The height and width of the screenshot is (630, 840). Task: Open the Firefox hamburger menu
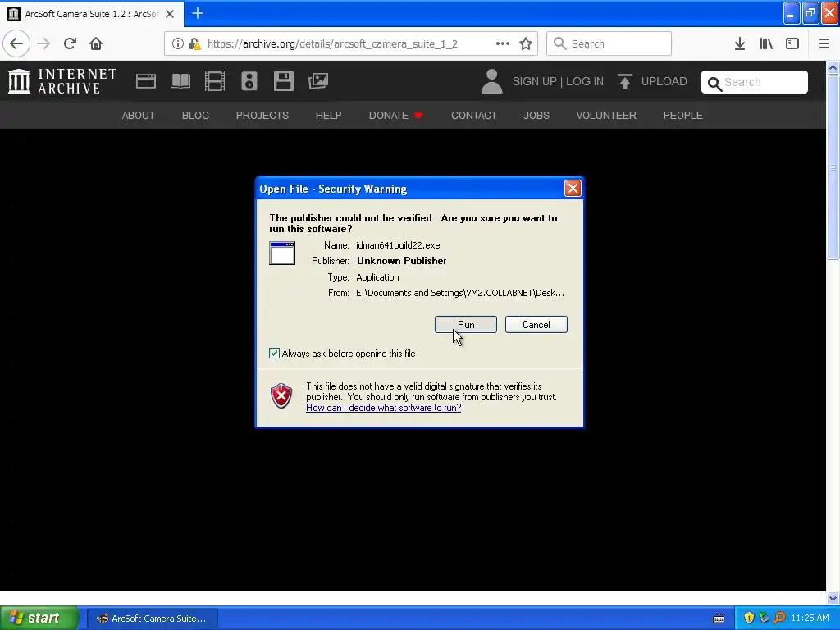[x=824, y=43]
